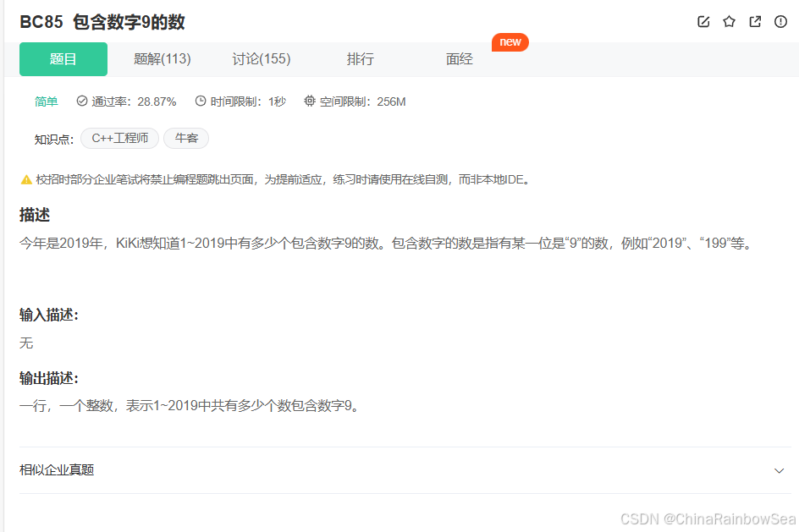Go to the 讨论(155) tab
The image size is (799, 532).
coord(262,59)
